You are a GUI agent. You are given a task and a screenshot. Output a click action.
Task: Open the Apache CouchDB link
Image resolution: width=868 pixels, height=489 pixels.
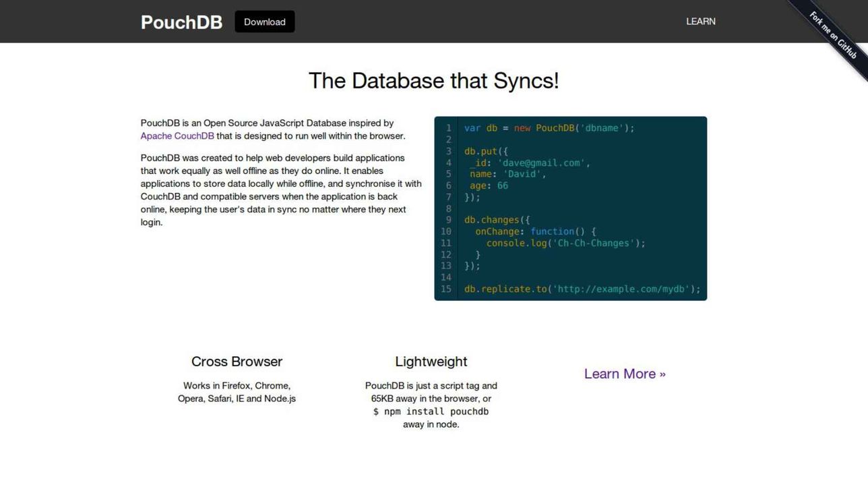177,136
